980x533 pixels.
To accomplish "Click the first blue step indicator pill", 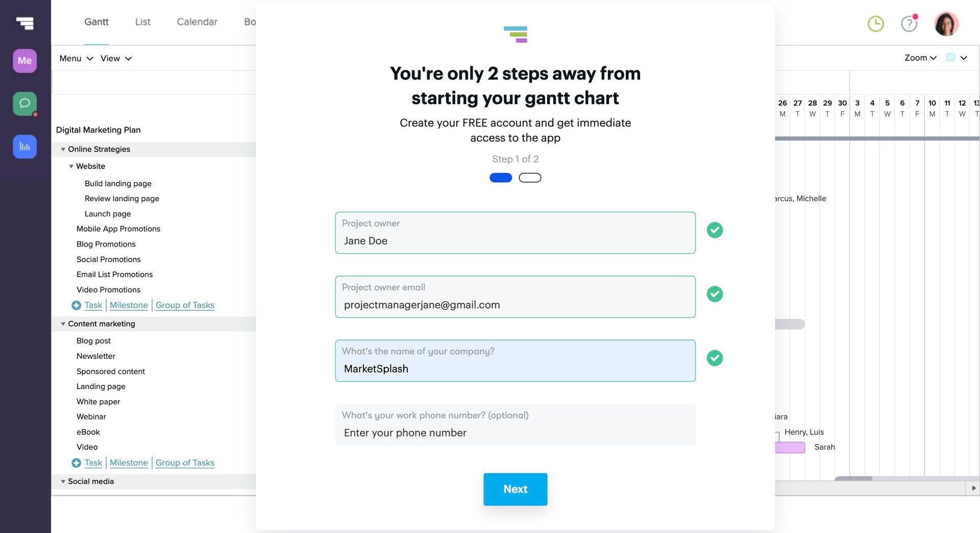I will [501, 178].
